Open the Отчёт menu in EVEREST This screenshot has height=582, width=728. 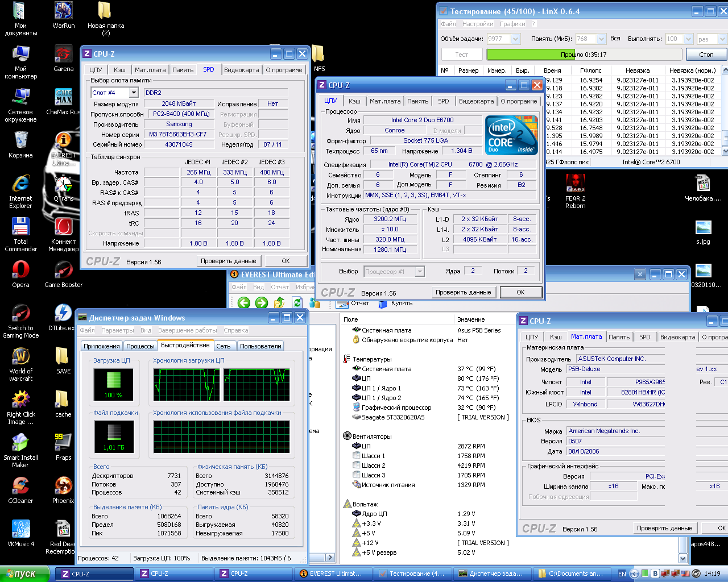coord(280,287)
